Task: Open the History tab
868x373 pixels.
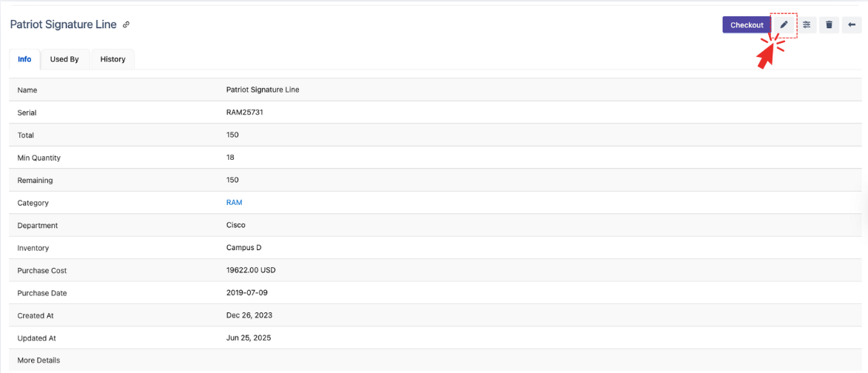Action: click(x=112, y=59)
